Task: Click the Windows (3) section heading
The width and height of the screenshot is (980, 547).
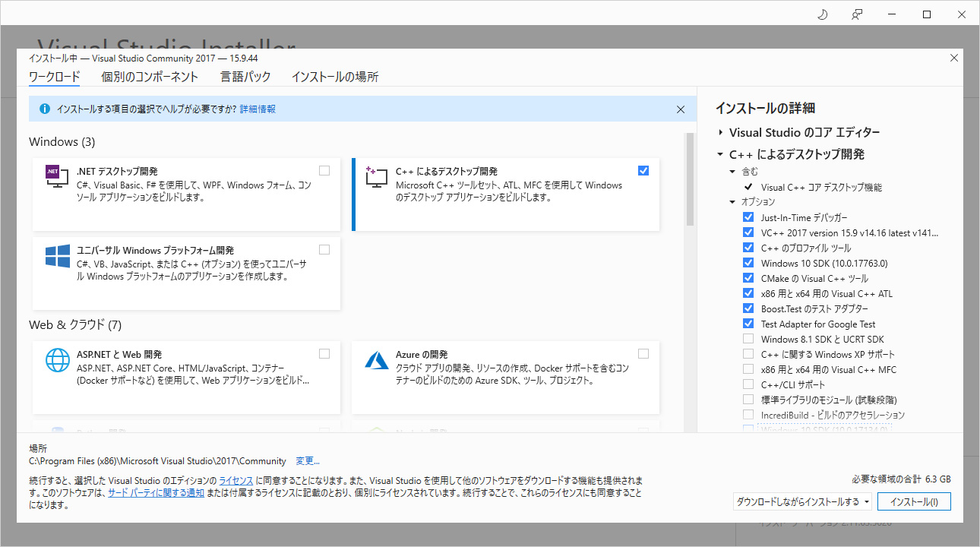Action: 62,142
